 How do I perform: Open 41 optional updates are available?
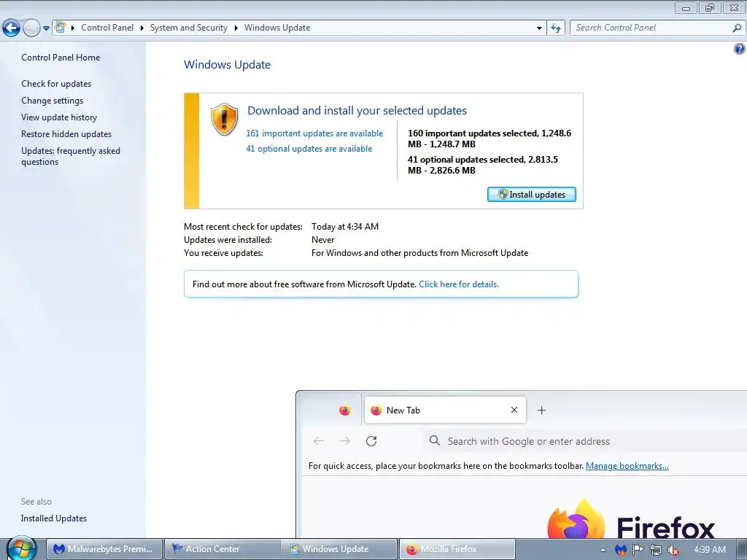pos(309,149)
